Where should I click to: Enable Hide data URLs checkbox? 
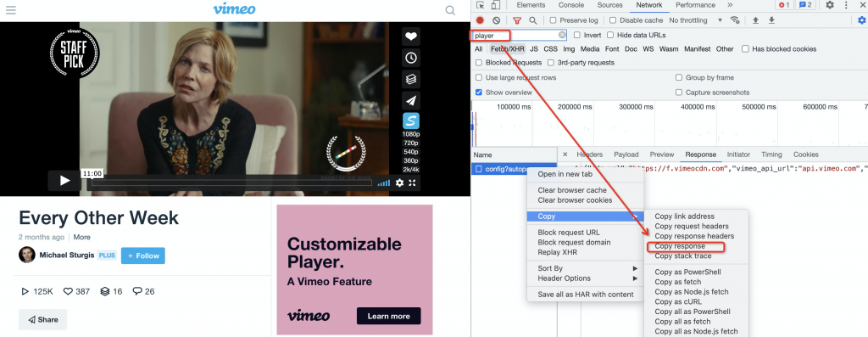(x=610, y=35)
